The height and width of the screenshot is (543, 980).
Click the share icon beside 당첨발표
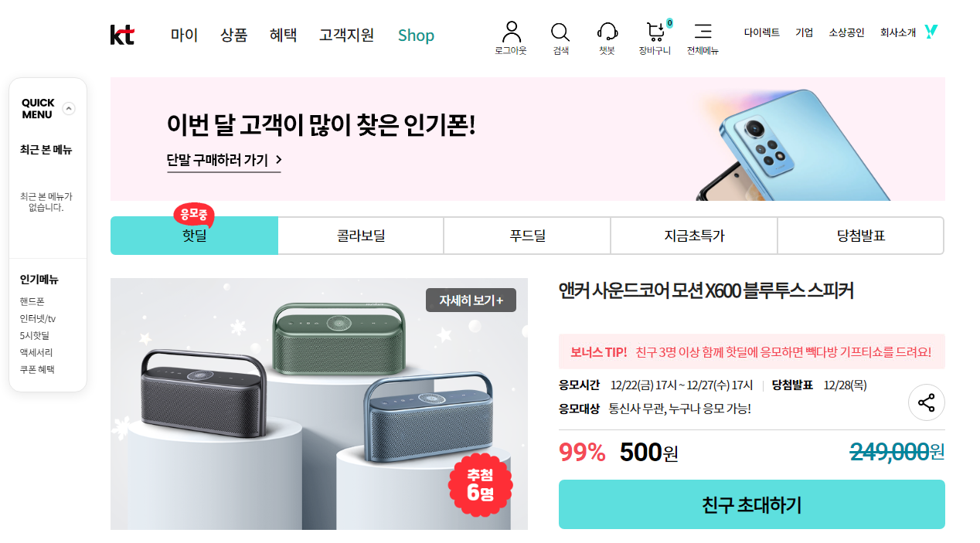(x=927, y=402)
